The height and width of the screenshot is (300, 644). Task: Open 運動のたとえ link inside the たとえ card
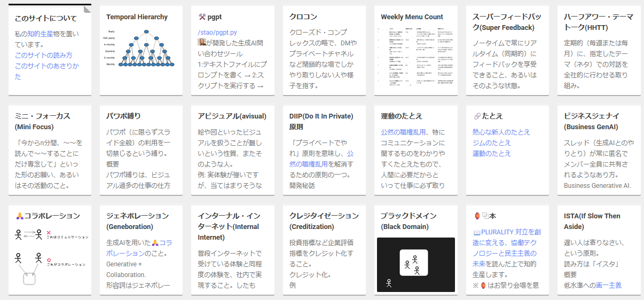[492, 153]
